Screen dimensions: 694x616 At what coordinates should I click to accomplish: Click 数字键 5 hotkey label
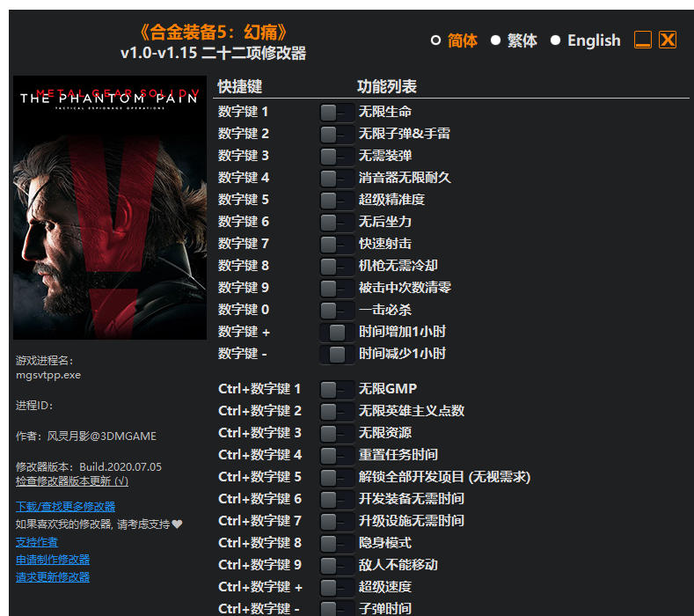[x=243, y=200]
